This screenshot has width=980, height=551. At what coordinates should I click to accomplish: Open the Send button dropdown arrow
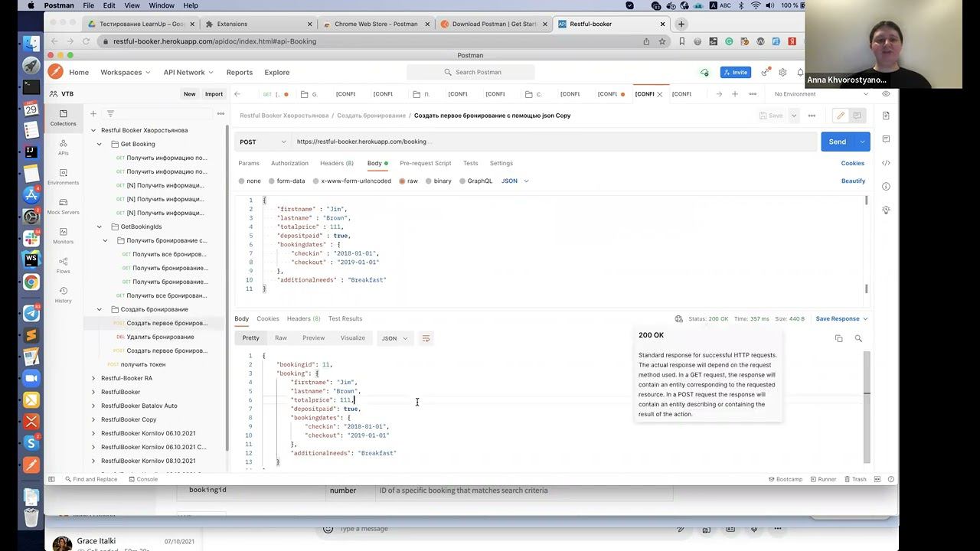click(863, 142)
